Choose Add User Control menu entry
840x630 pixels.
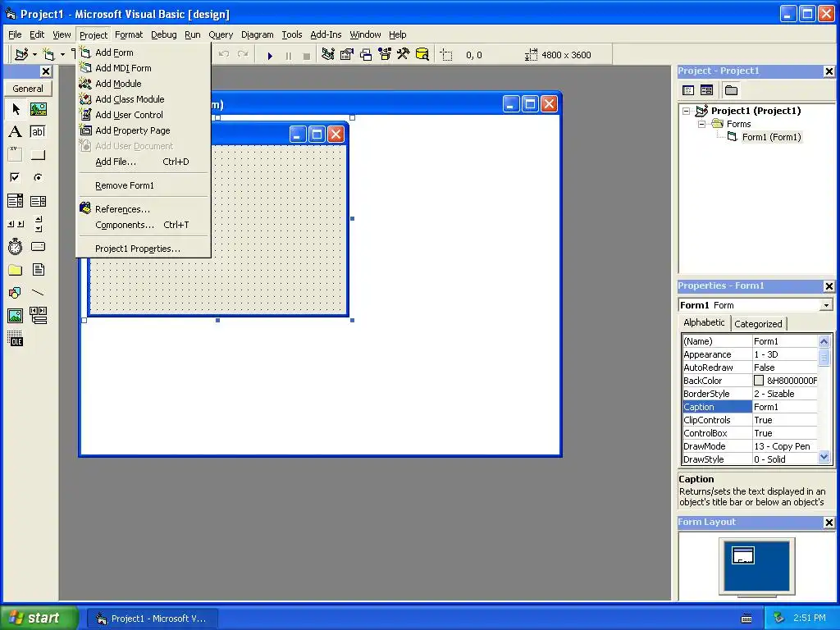(x=144, y=115)
